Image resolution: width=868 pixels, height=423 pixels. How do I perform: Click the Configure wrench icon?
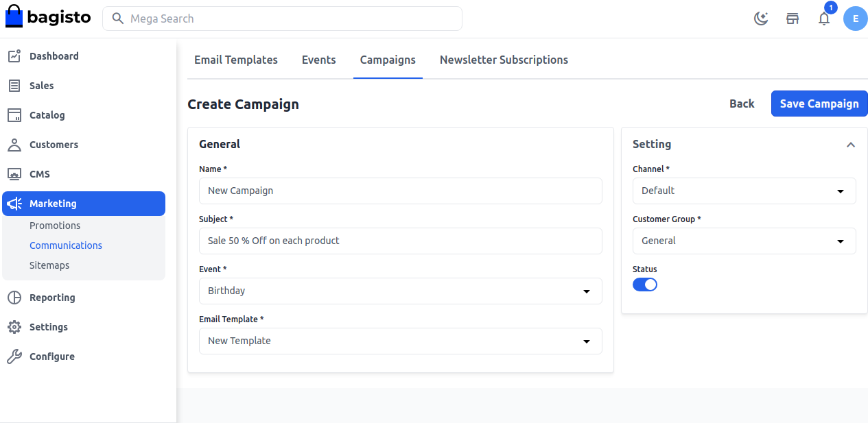point(14,356)
